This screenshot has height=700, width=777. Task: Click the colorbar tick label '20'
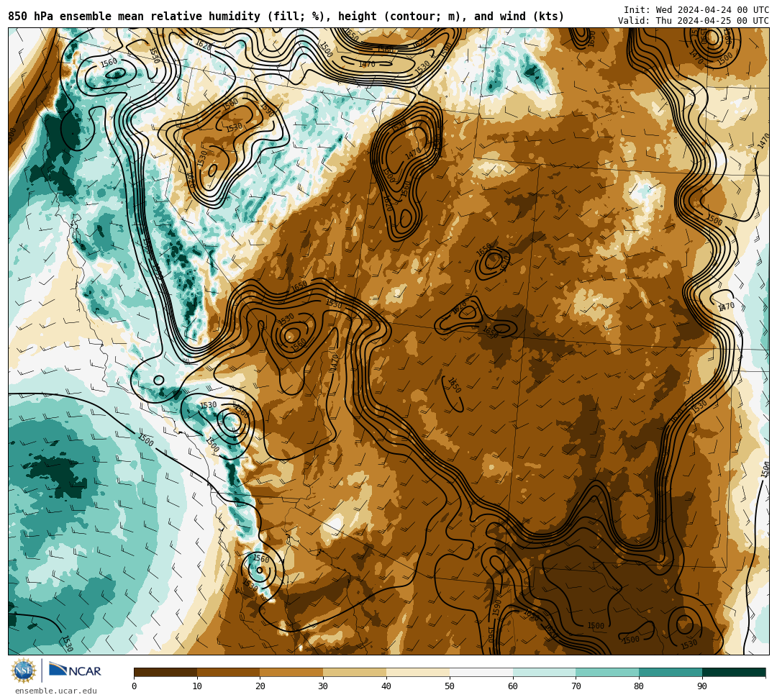260,686
